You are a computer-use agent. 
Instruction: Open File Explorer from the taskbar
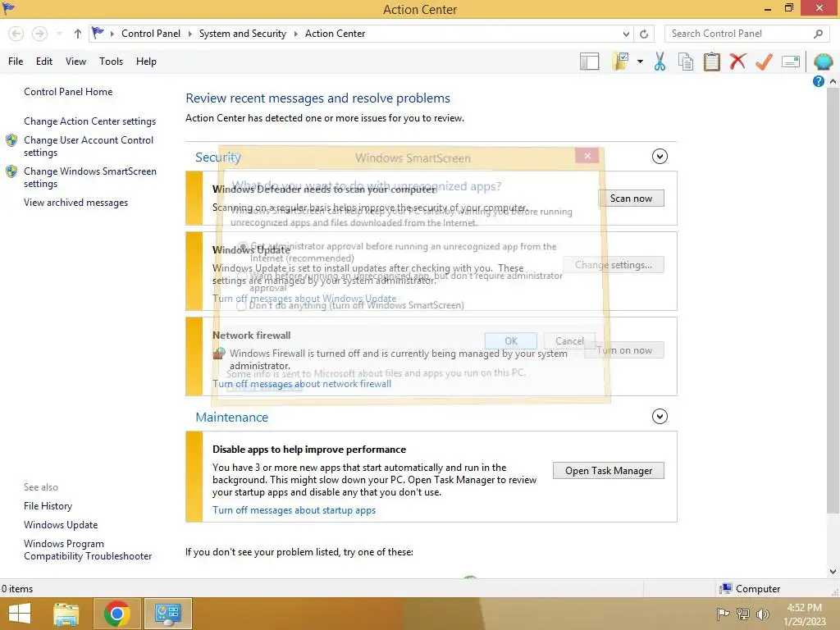coord(66,614)
